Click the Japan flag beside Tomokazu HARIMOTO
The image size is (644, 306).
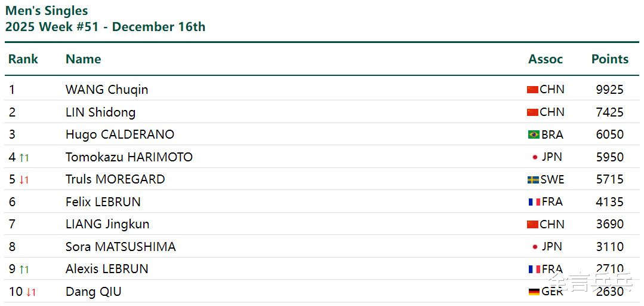(x=535, y=157)
